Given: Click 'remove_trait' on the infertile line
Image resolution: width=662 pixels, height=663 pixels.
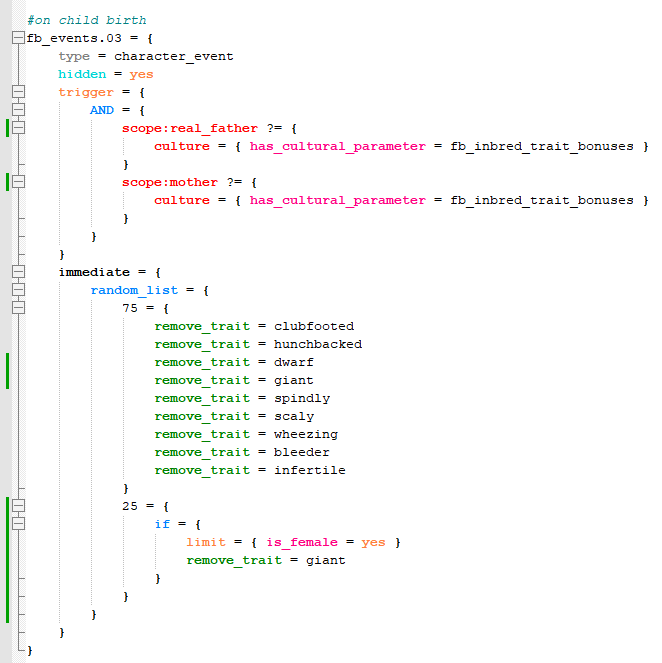Looking at the screenshot, I should click(202, 470).
